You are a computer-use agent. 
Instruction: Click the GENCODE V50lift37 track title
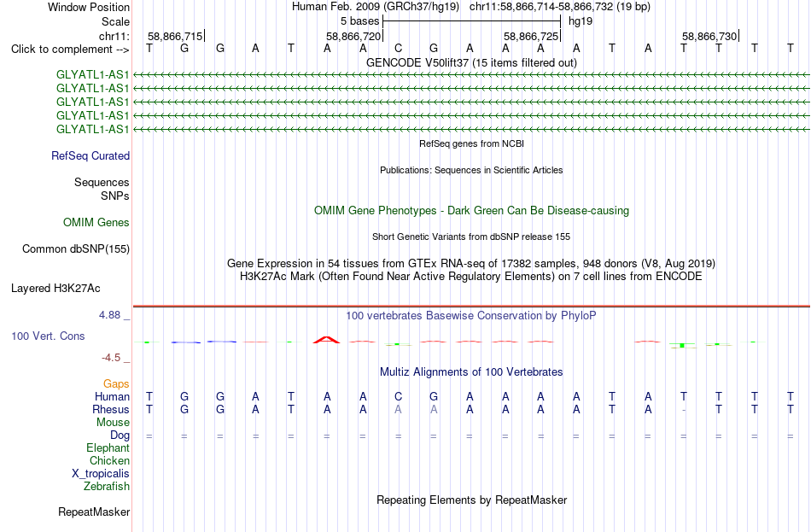471,62
